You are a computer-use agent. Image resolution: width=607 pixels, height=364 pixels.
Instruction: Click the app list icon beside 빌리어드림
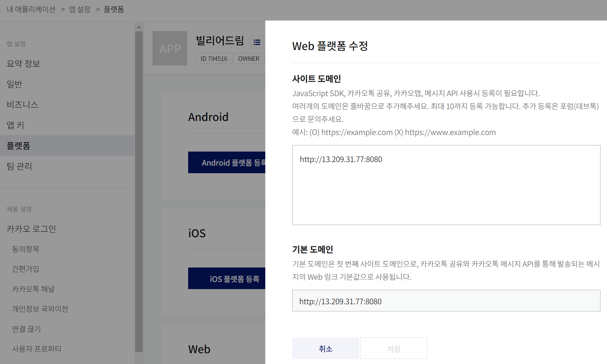coord(257,42)
